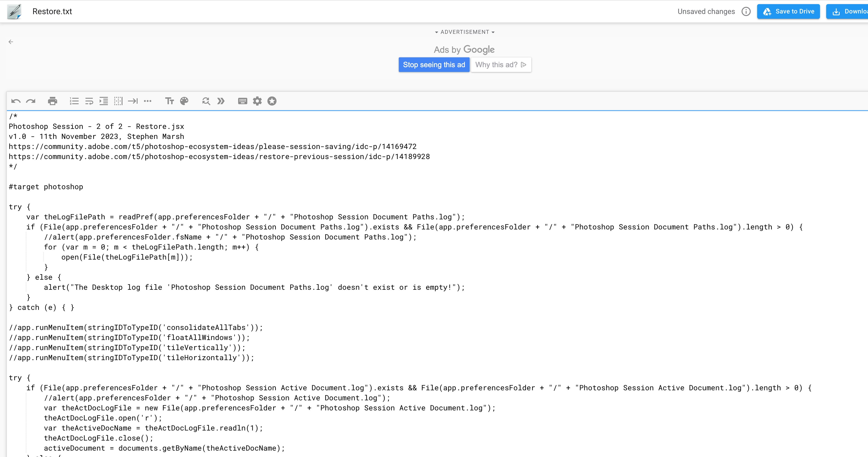Expand more options three-dots menu
The width and height of the screenshot is (868, 457).
tap(148, 101)
